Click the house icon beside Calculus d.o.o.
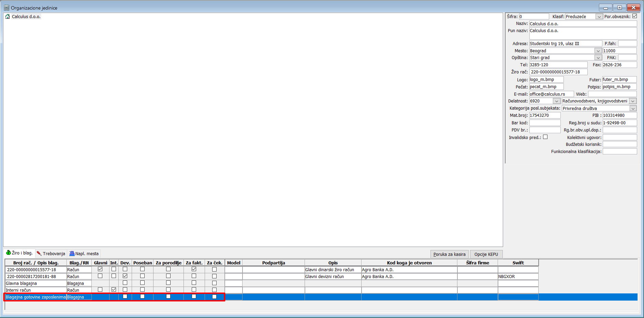Viewport: 644px width, 318px height. (x=8, y=16)
